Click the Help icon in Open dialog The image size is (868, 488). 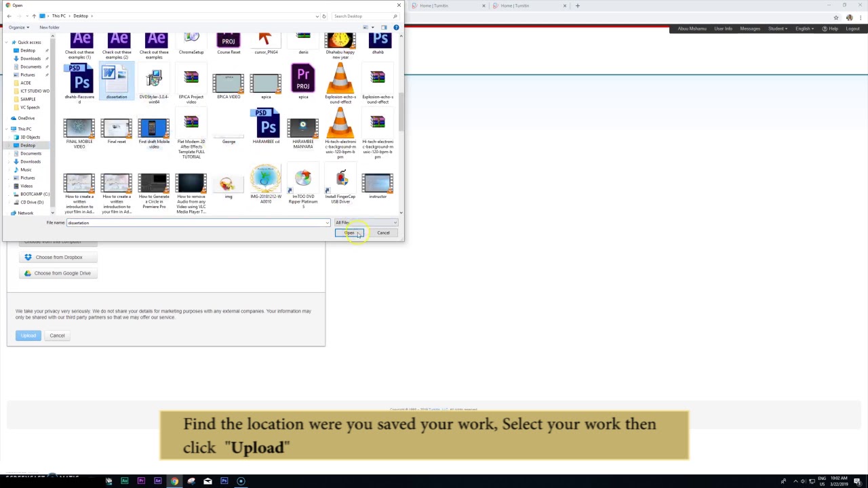pos(396,27)
